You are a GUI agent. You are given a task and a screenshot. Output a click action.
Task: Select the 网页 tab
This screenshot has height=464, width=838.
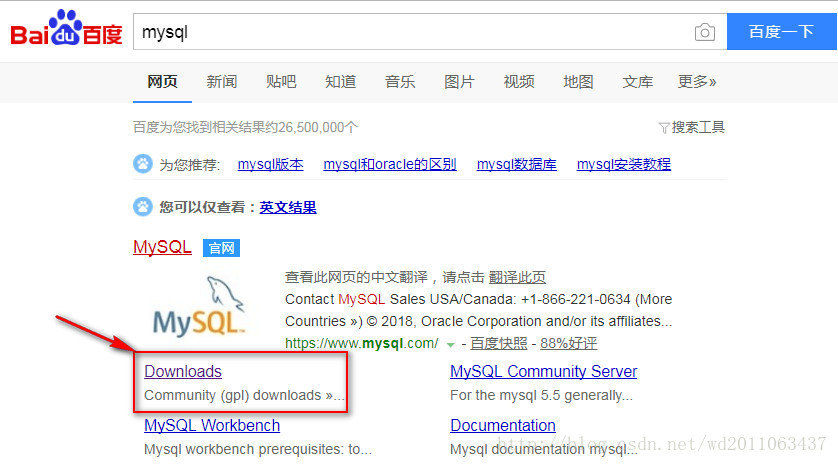coord(162,81)
